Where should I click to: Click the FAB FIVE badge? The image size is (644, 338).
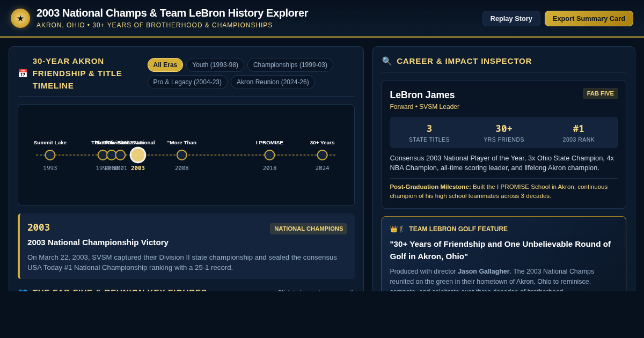(x=601, y=93)
